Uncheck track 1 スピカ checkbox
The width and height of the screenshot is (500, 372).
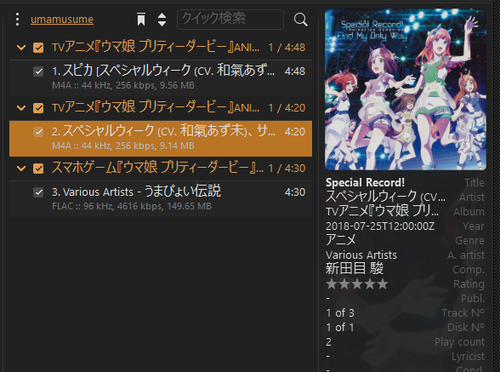tap(38, 71)
